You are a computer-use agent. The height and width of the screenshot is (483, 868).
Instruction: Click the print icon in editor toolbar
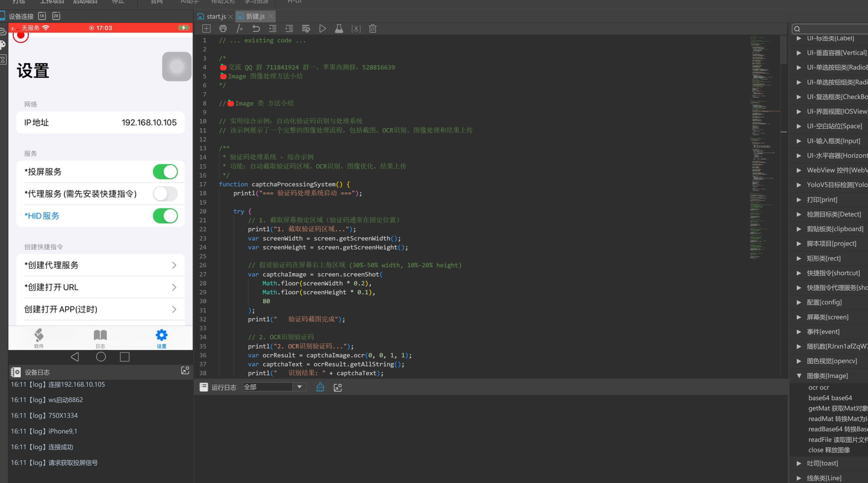pos(223,29)
